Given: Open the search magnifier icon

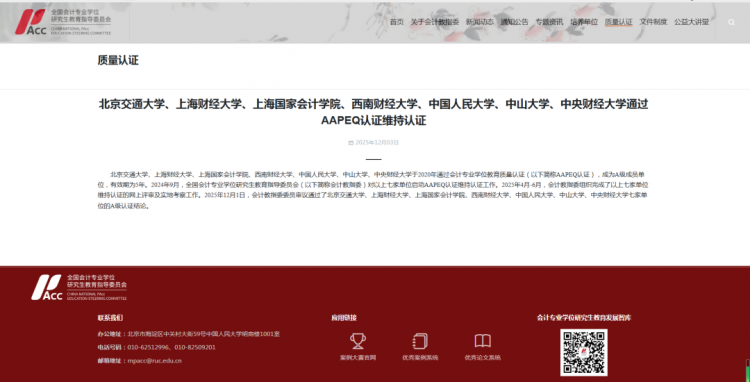Looking at the screenshot, I should 731,22.
